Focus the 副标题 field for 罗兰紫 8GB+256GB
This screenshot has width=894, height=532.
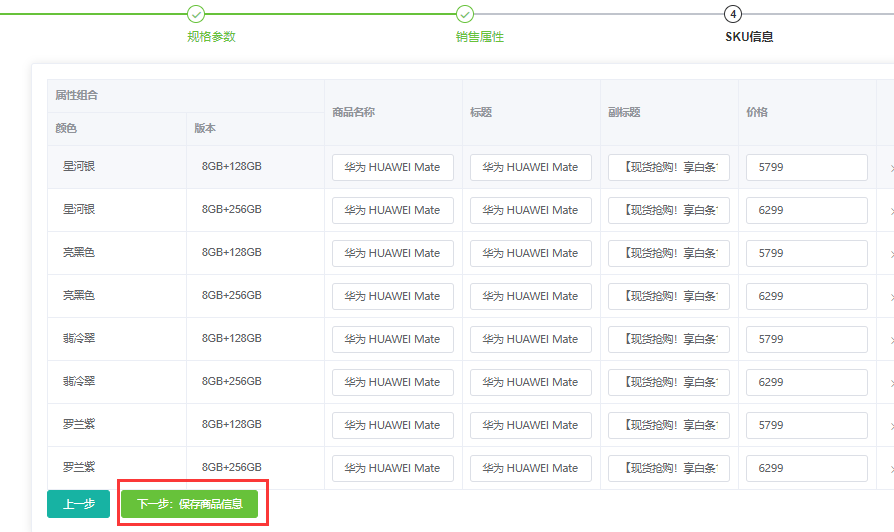pyautogui.click(x=669, y=468)
